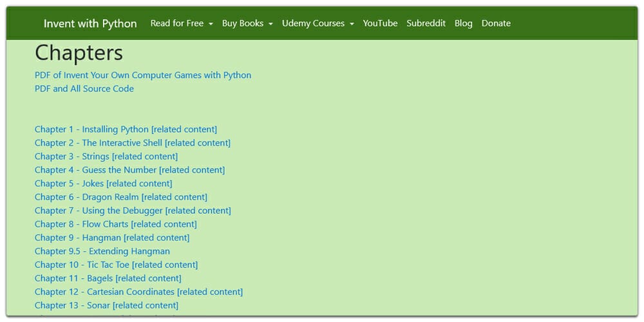Expand the Udemy Courses dropdown
Viewport: 644px width, 322px height.
click(318, 23)
